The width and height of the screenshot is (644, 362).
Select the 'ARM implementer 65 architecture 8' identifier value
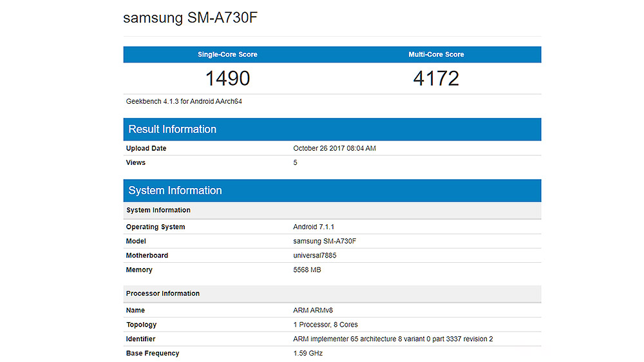point(393,339)
